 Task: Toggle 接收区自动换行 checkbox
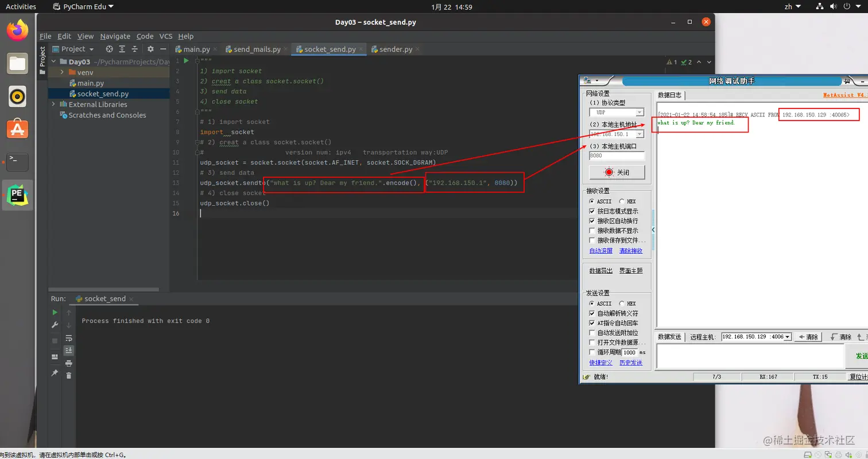(x=592, y=221)
